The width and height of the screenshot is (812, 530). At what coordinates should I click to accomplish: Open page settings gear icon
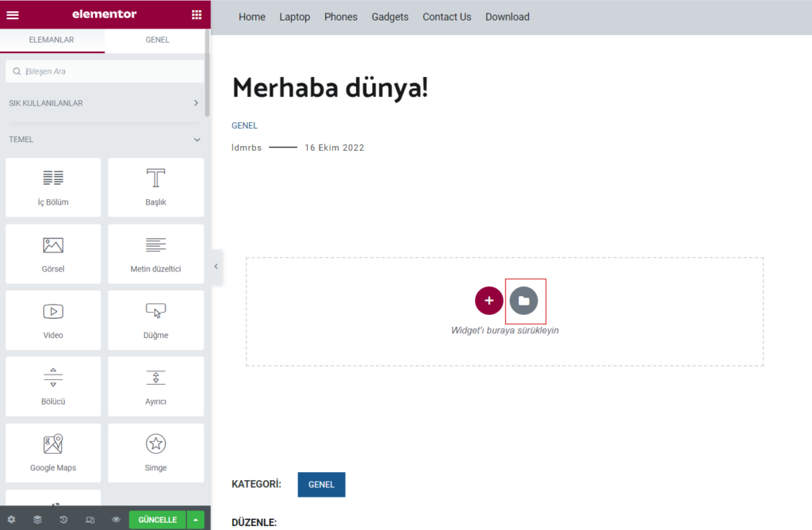tap(11, 520)
